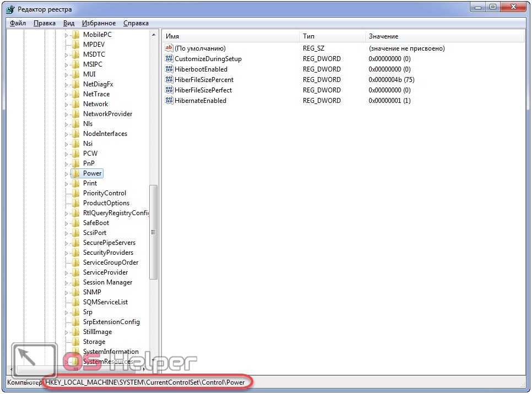Screen dimensions: 532x394
Task: Open the Файл menu
Action: point(18,23)
